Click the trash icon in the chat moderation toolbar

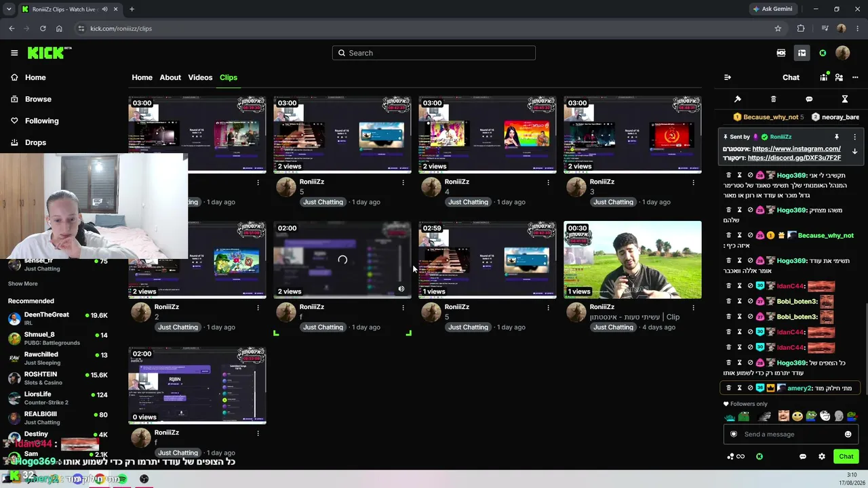[773, 99]
